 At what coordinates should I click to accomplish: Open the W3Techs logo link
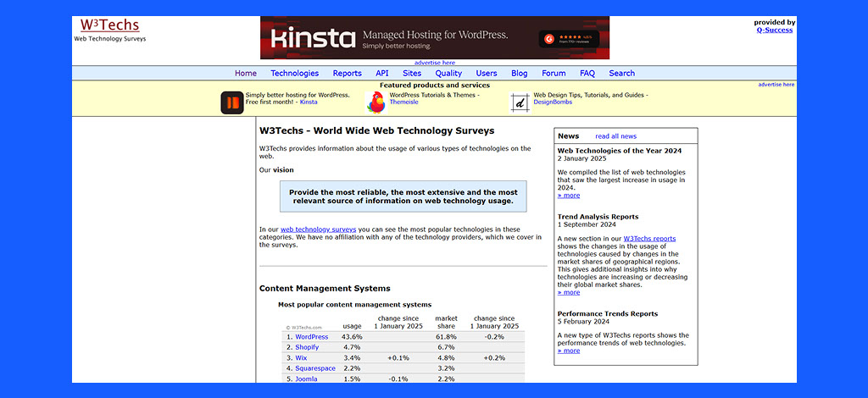pyautogui.click(x=109, y=25)
